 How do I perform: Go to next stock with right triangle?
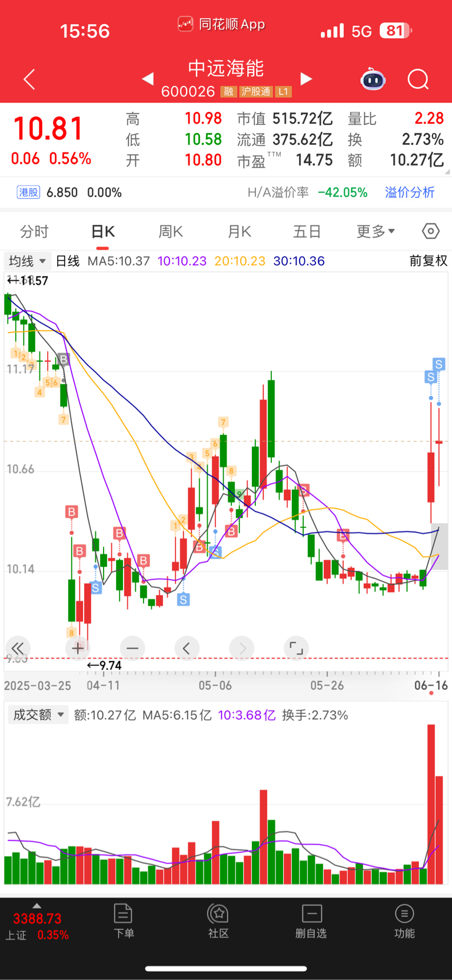point(306,78)
